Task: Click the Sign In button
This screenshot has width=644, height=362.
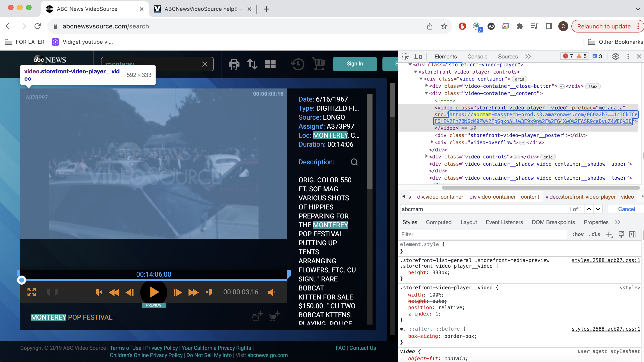Action: coord(354,64)
